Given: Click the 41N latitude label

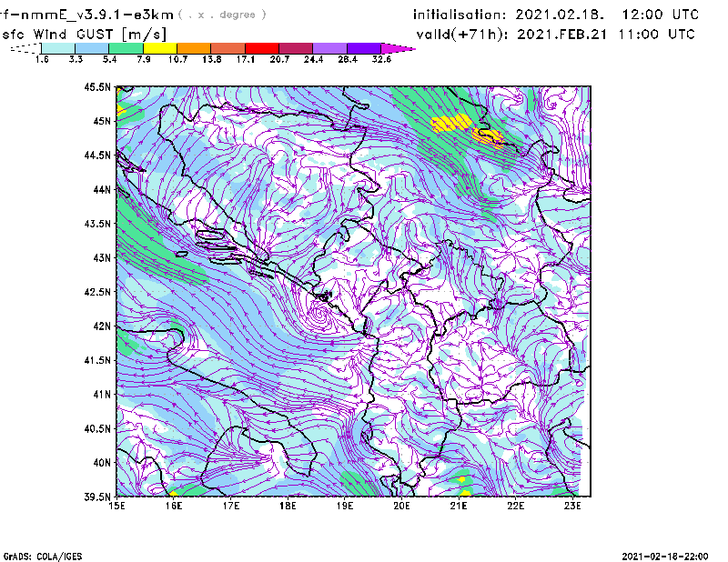Looking at the screenshot, I should pyautogui.click(x=102, y=395).
